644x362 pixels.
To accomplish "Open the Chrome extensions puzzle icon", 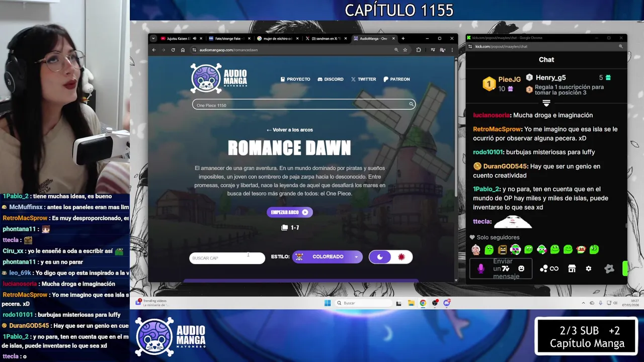I will click(418, 50).
